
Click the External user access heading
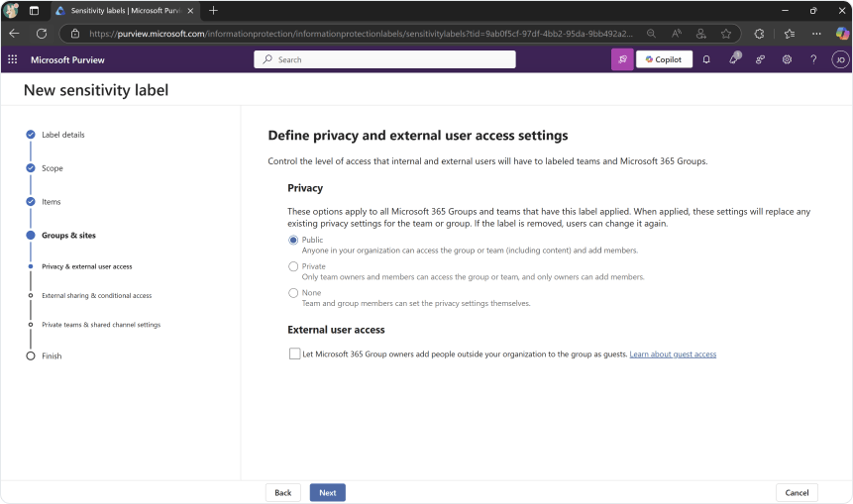pos(336,330)
